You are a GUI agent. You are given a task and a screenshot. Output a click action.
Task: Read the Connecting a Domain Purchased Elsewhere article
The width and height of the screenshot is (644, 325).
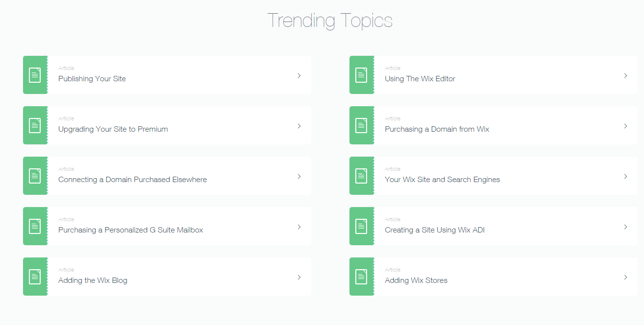tap(132, 180)
